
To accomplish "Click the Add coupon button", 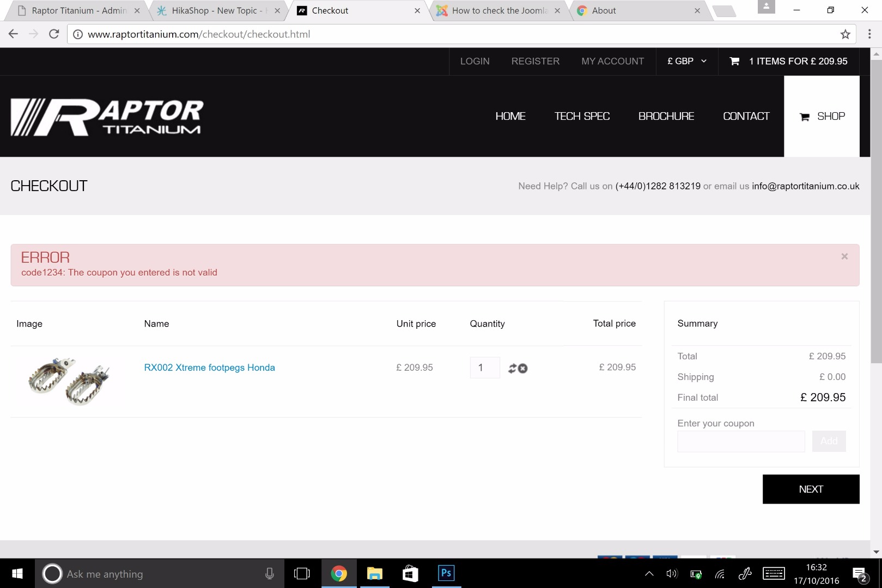I will (x=829, y=441).
